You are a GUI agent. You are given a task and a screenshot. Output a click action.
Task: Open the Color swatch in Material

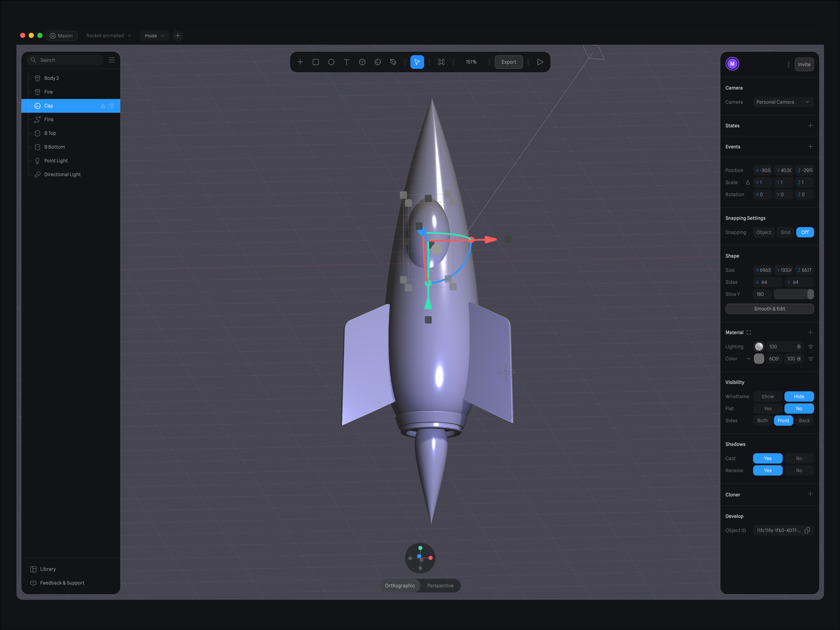tap(759, 359)
